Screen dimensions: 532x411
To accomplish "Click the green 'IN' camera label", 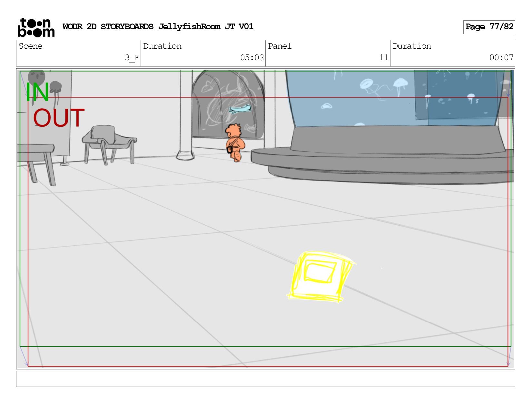I will [x=37, y=93].
